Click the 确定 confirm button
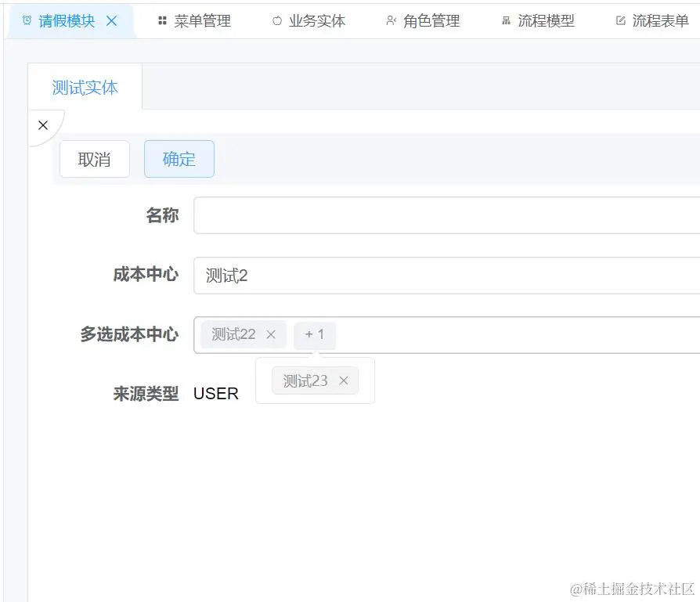This screenshot has height=602, width=700. [x=179, y=159]
